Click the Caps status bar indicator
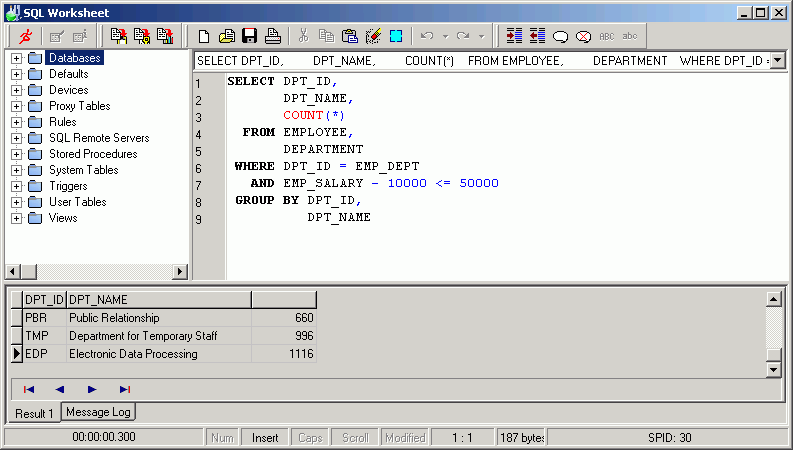The image size is (793, 450). (310, 437)
